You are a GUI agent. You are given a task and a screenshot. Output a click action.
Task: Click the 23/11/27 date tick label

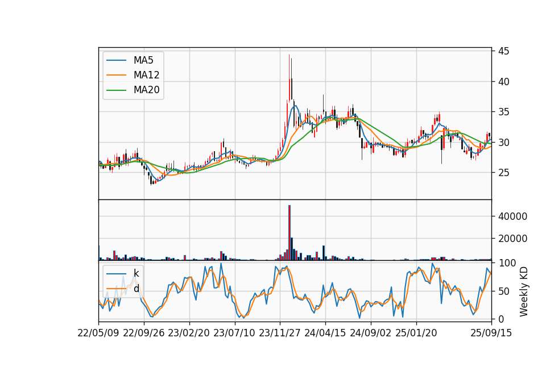coord(280,333)
